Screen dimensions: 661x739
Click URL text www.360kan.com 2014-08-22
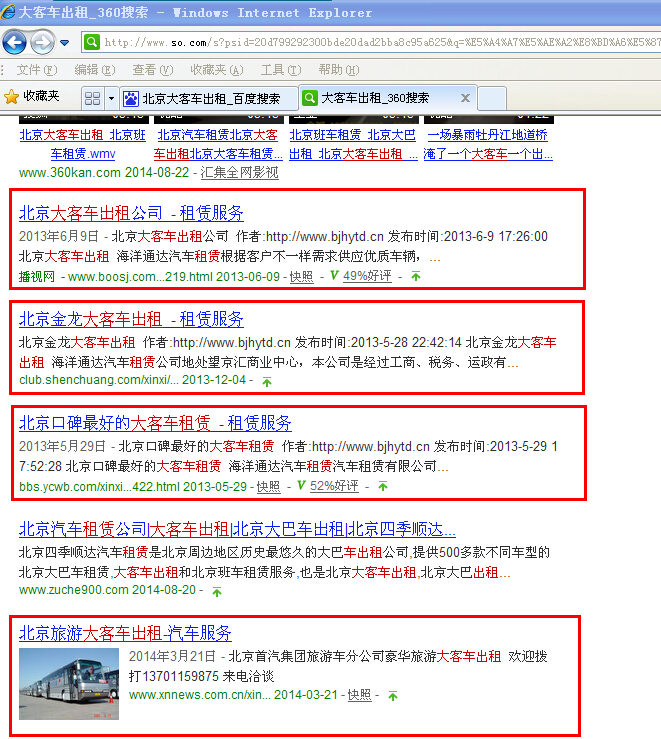(x=104, y=172)
